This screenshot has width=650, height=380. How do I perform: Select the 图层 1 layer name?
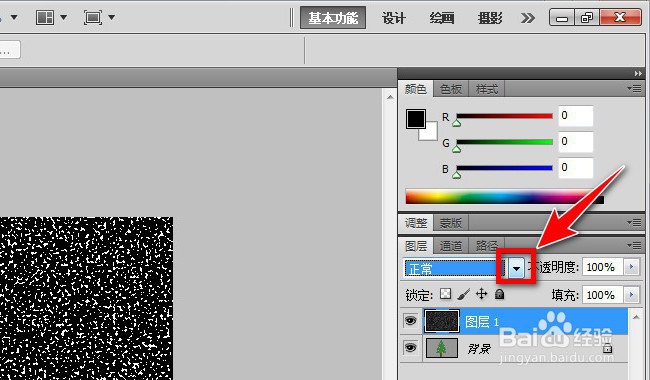482,322
